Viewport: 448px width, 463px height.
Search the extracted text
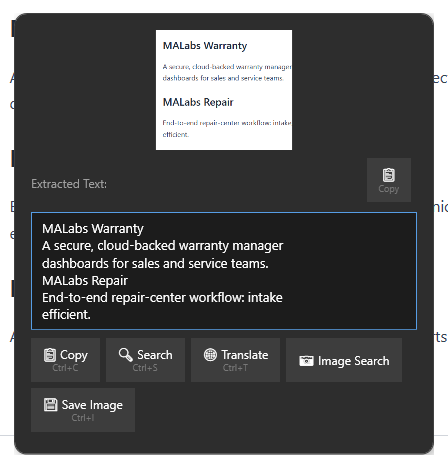coord(145,360)
